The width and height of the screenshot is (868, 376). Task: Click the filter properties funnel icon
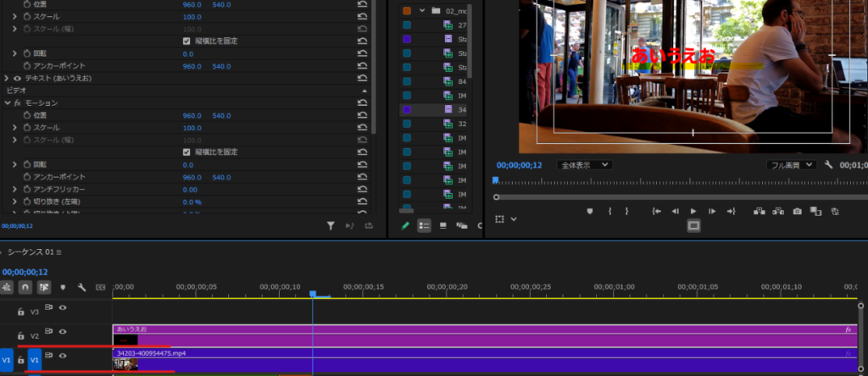(x=331, y=225)
